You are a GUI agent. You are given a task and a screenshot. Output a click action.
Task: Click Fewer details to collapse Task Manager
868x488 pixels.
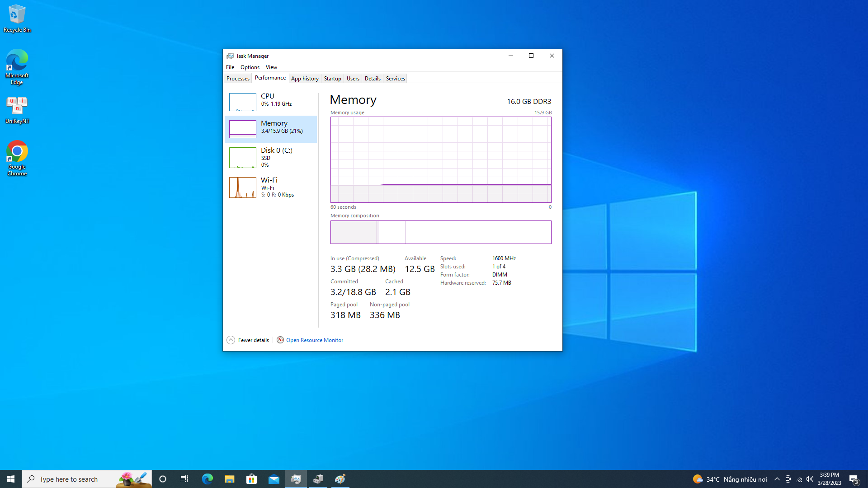[x=247, y=340]
